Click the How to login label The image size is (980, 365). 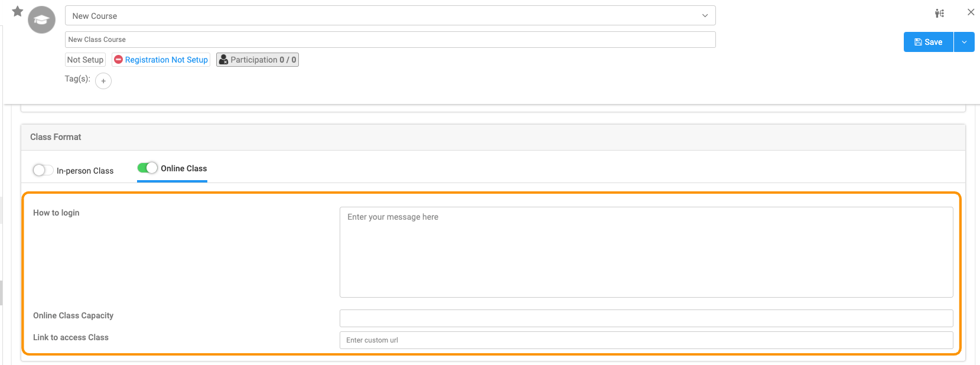click(56, 213)
